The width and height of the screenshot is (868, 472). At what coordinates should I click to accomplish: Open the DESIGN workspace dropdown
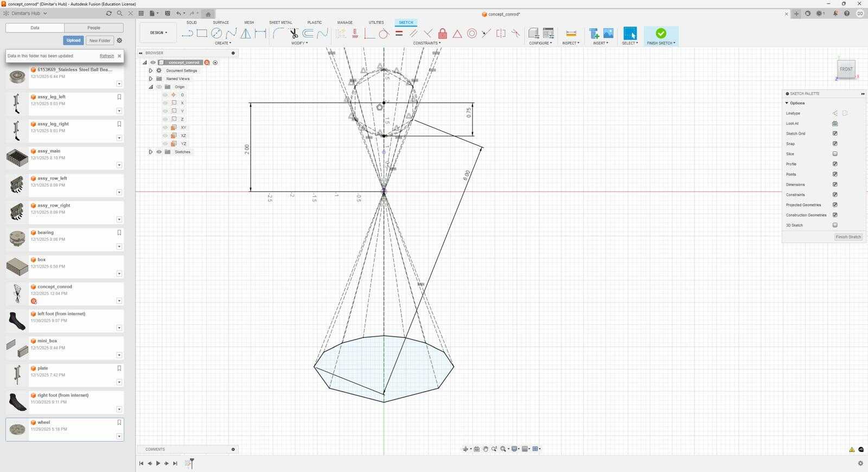tap(158, 33)
